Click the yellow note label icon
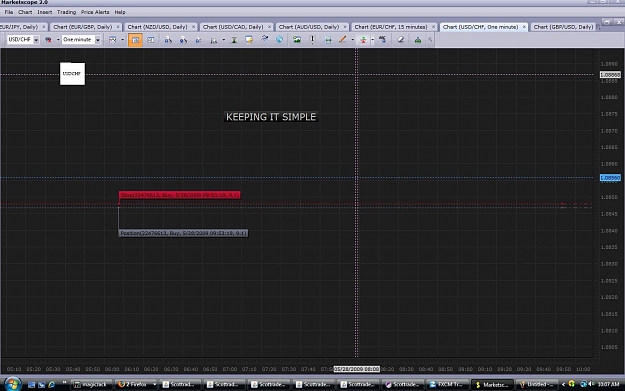The image size is (625, 391). coord(249,40)
